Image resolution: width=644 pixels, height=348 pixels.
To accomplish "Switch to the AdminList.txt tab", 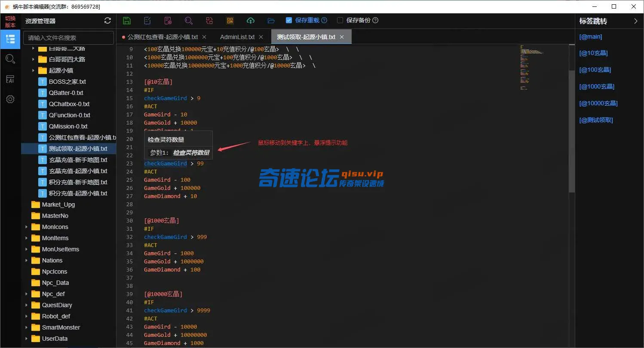I will (x=237, y=37).
